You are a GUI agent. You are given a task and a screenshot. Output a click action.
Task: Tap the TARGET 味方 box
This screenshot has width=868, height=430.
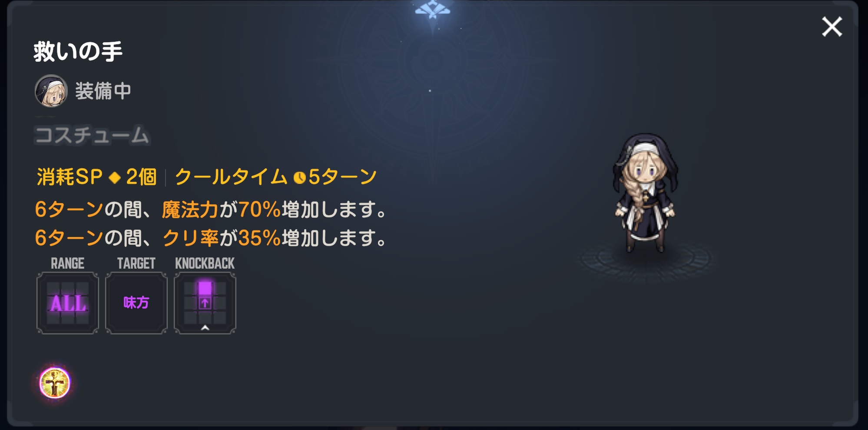136,303
